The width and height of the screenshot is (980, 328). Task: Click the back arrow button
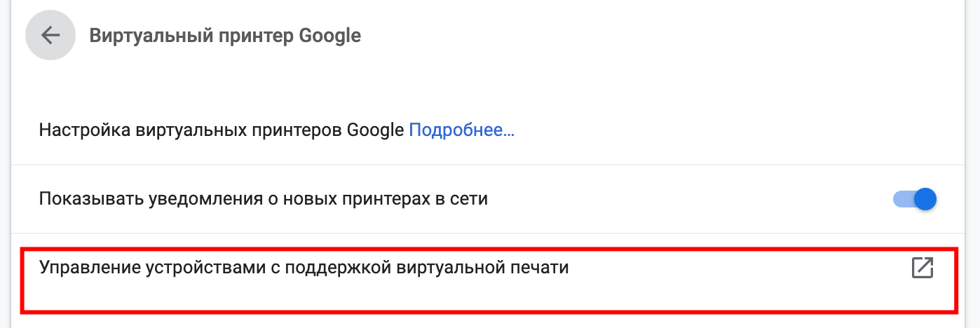(x=50, y=35)
